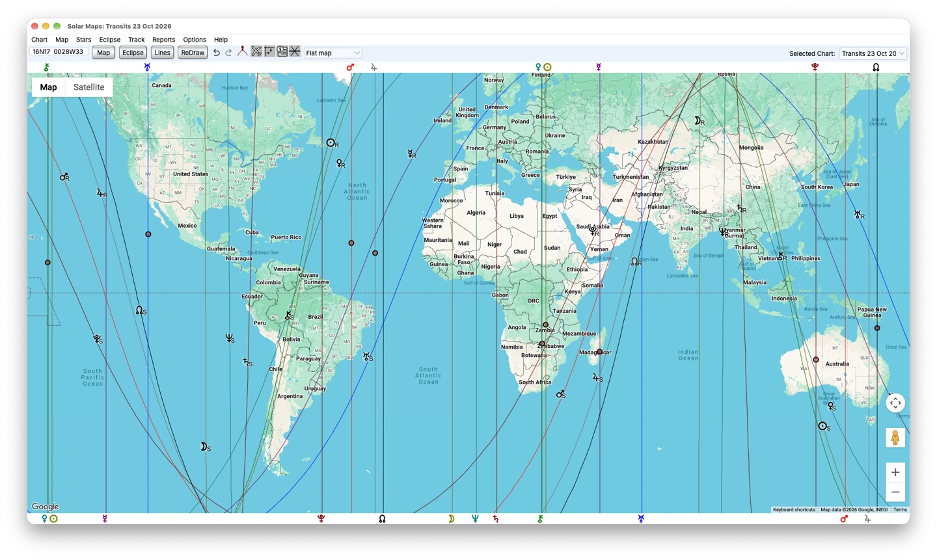Image resolution: width=937 pixels, height=560 pixels.
Task: Select the Map view tab on the map
Action: click(48, 87)
